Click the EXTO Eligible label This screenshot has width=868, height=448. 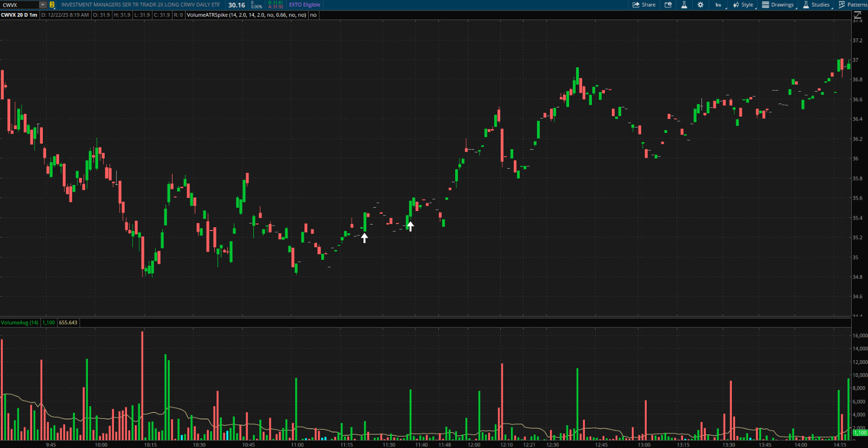[304, 5]
